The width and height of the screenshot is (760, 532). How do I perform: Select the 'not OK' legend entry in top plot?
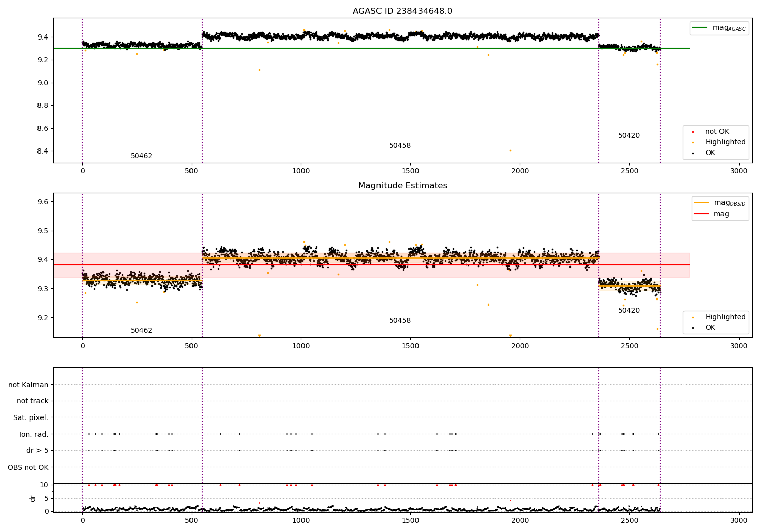click(717, 132)
